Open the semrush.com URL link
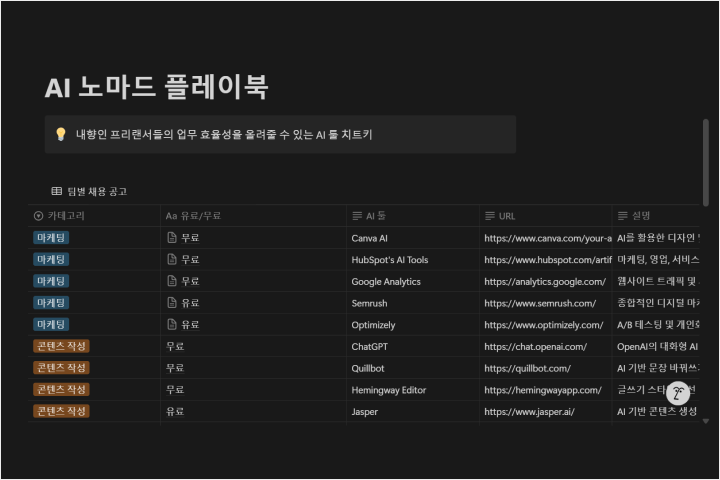 pos(540,303)
